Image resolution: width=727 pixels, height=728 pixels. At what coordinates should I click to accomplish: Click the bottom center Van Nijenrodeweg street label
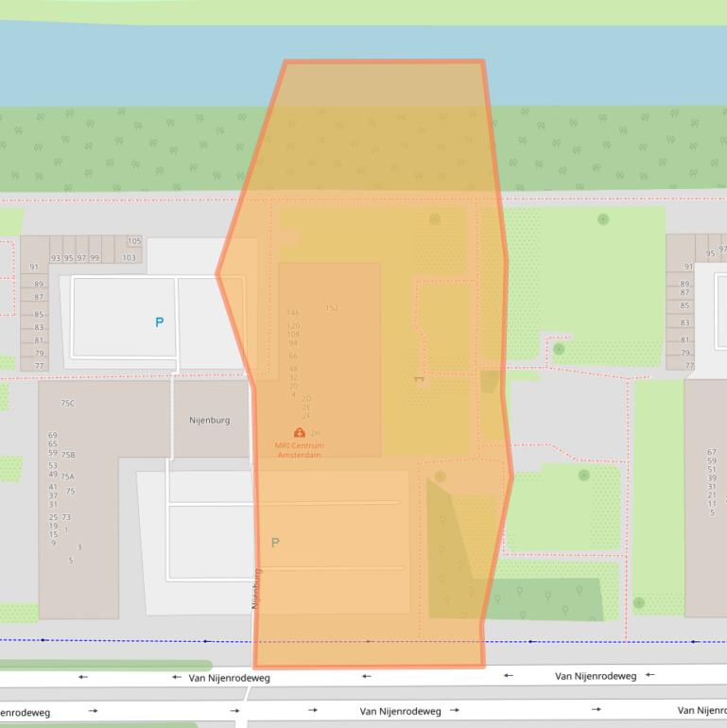click(x=400, y=711)
